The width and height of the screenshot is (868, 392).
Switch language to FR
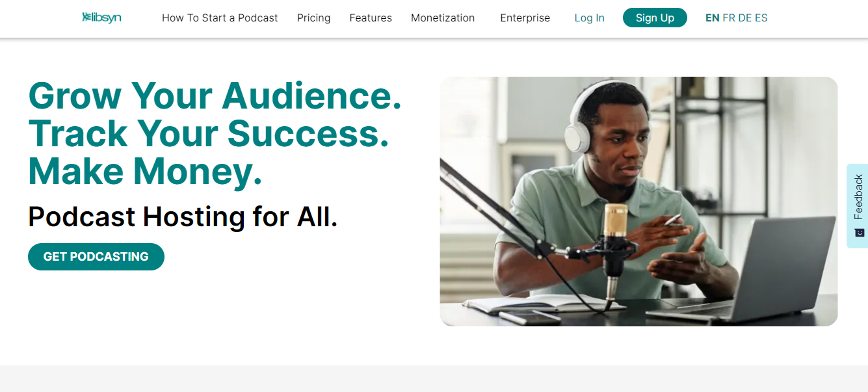tap(728, 18)
